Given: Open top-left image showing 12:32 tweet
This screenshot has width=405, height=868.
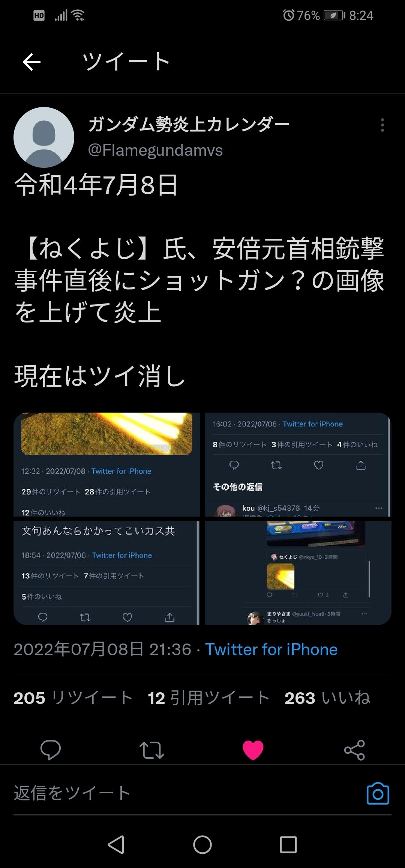Looking at the screenshot, I should pos(107,465).
